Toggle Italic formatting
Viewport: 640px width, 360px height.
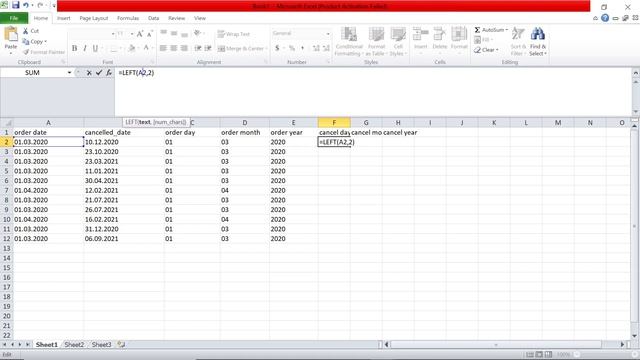pos(85,49)
